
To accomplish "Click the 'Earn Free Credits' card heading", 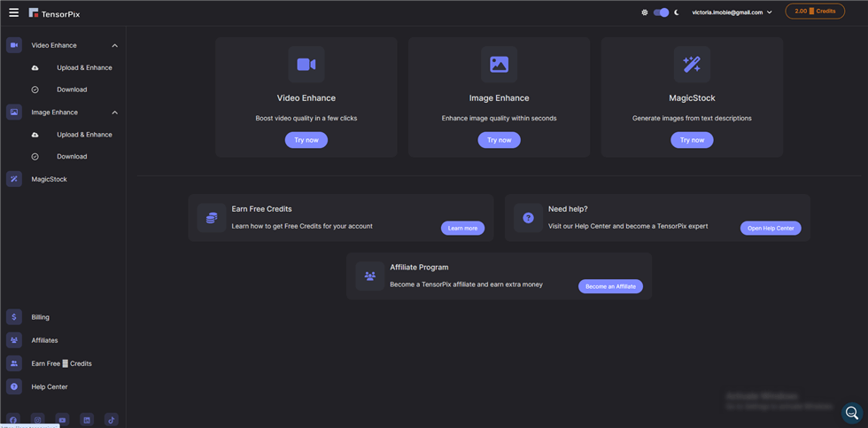I will point(262,209).
